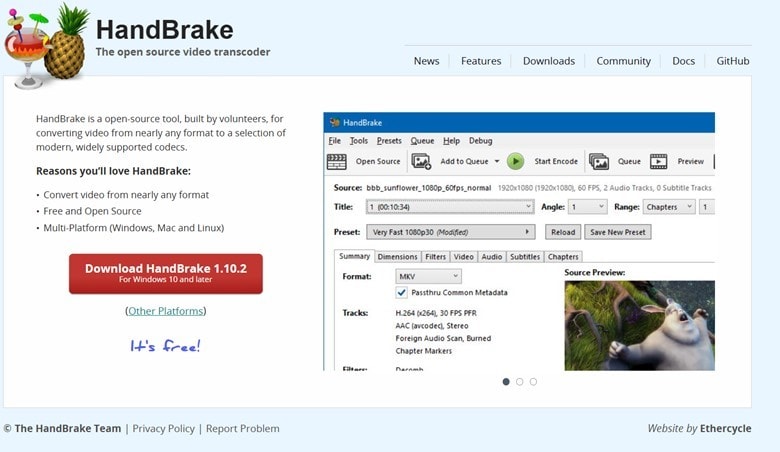Click the Queue stacked pictures icon
Viewport: 780px width, 452px height.
point(599,161)
